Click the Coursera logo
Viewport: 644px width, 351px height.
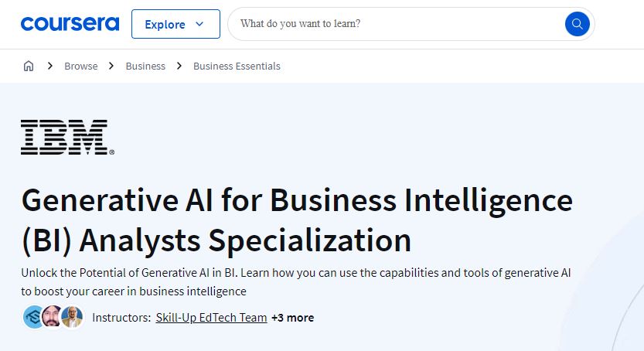(x=70, y=24)
